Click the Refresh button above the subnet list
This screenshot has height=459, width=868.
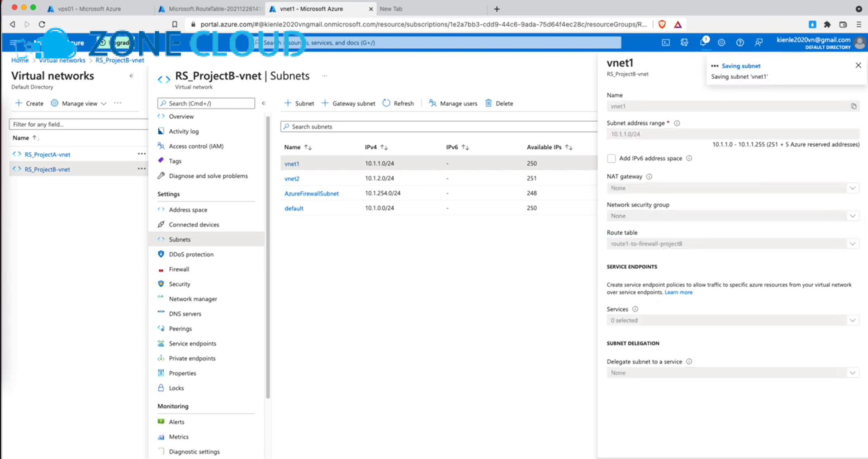[398, 103]
